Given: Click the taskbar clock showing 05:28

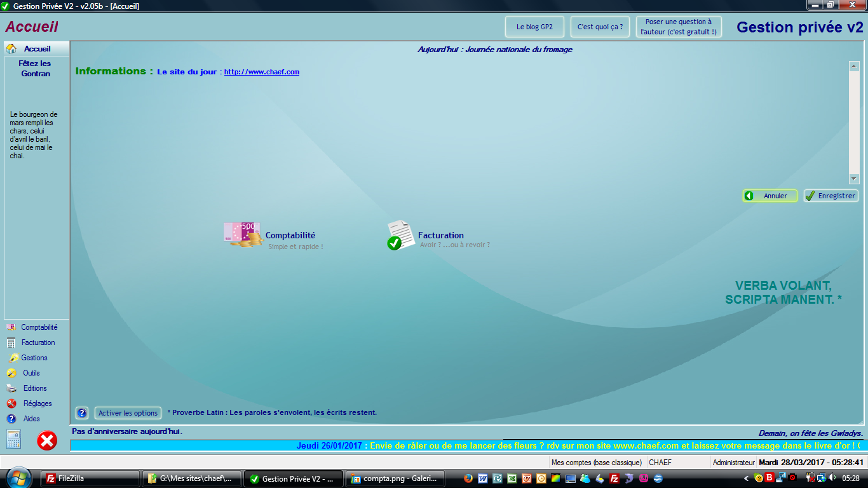Looking at the screenshot, I should point(851,478).
